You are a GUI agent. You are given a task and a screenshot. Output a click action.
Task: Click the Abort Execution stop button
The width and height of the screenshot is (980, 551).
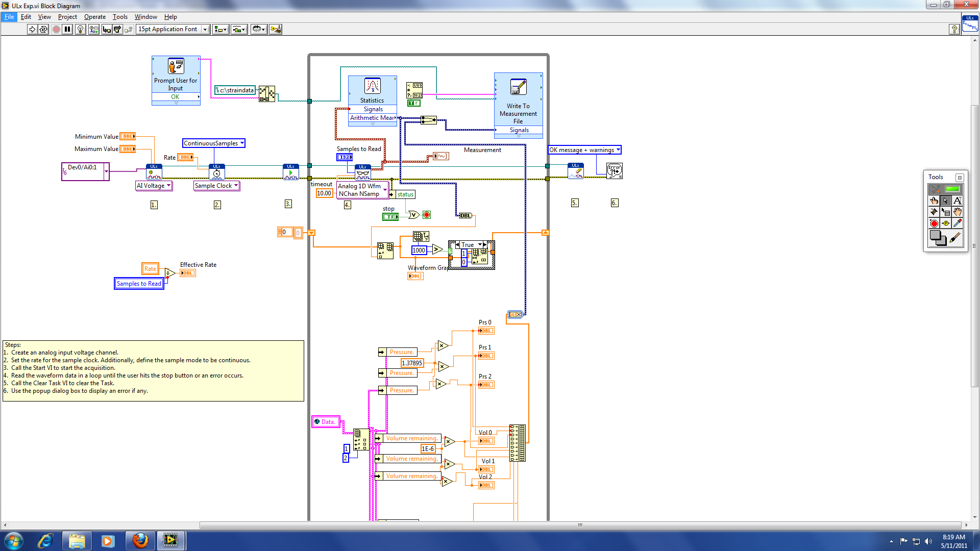click(x=56, y=29)
